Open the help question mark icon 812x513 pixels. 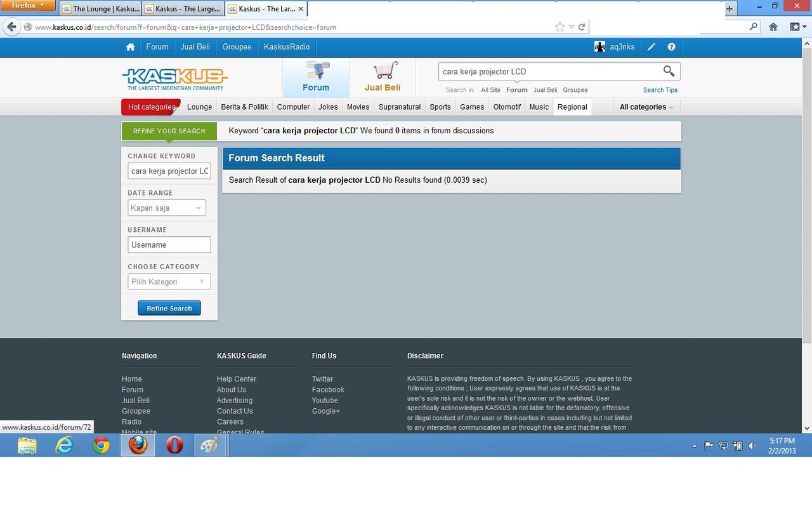point(671,47)
